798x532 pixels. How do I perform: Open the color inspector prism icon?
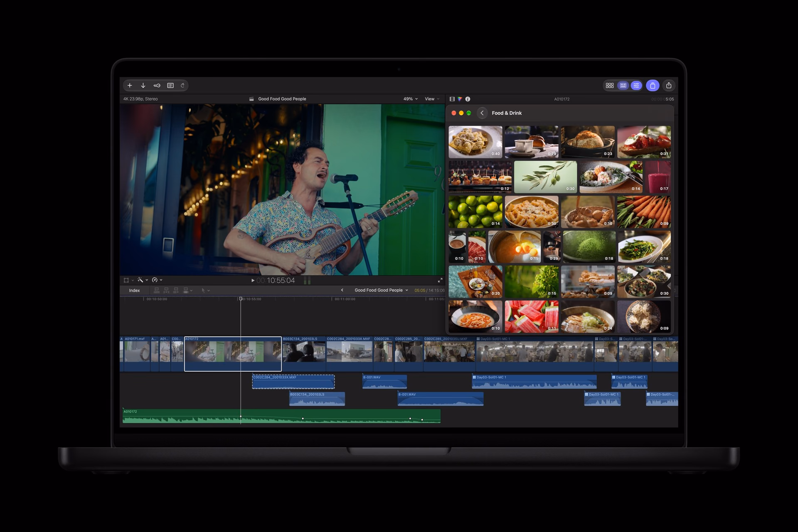click(460, 99)
